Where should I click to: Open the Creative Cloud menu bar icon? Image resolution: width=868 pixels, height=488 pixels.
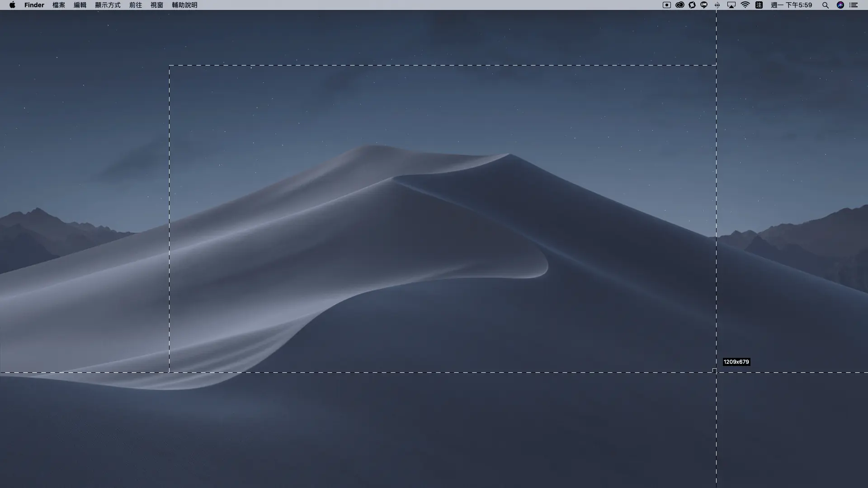pos(679,5)
